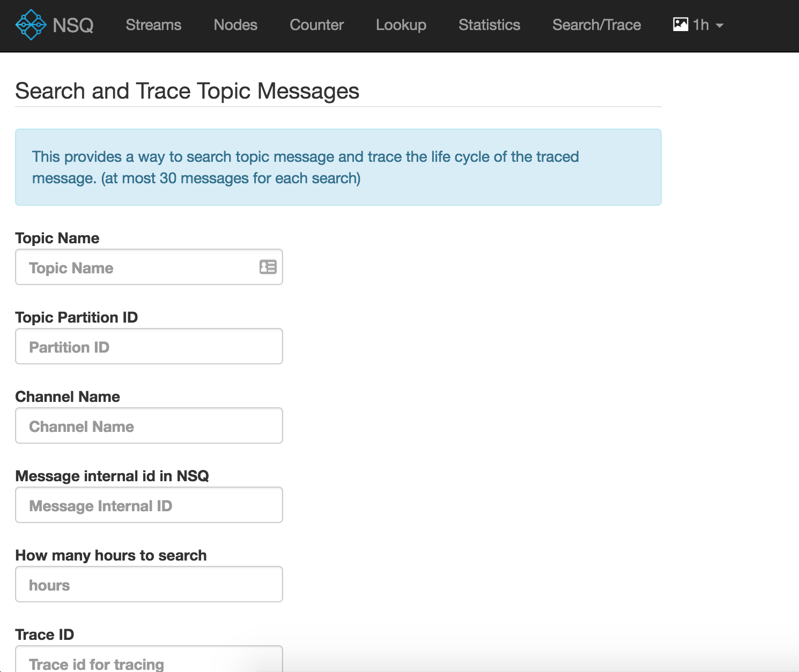799x672 pixels.
Task: Focus the Topic Name input field
Action: [149, 267]
